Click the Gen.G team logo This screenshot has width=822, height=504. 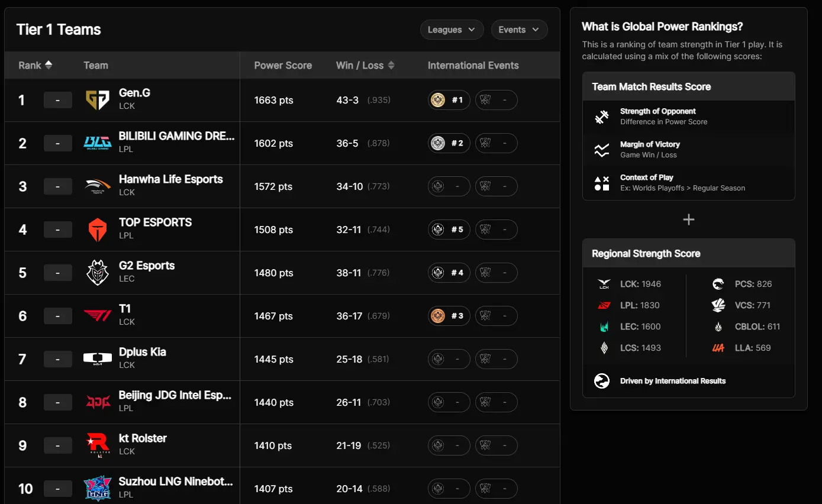point(97,100)
